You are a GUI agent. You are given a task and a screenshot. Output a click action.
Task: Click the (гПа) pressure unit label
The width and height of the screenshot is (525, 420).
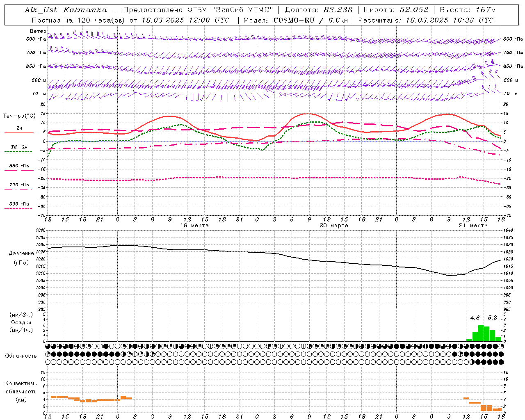[21, 263]
